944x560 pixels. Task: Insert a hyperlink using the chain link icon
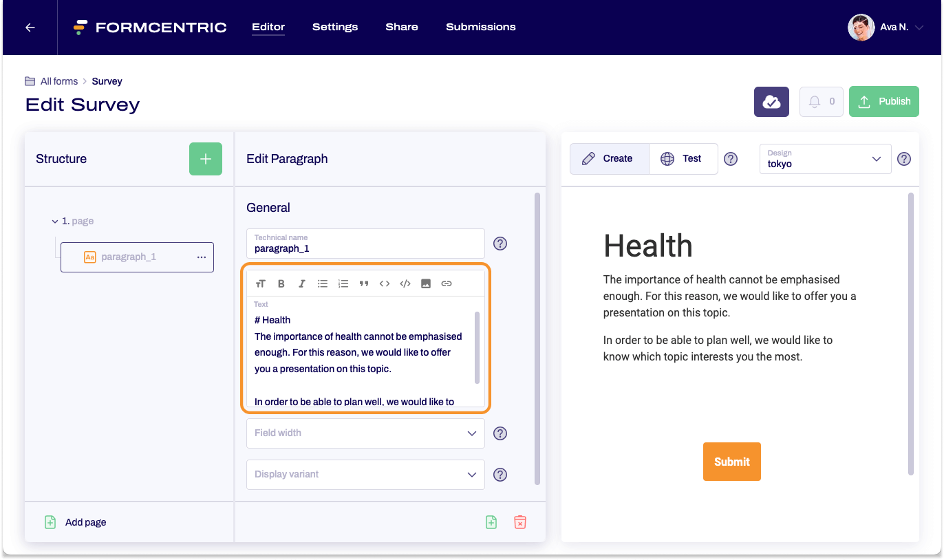447,283
